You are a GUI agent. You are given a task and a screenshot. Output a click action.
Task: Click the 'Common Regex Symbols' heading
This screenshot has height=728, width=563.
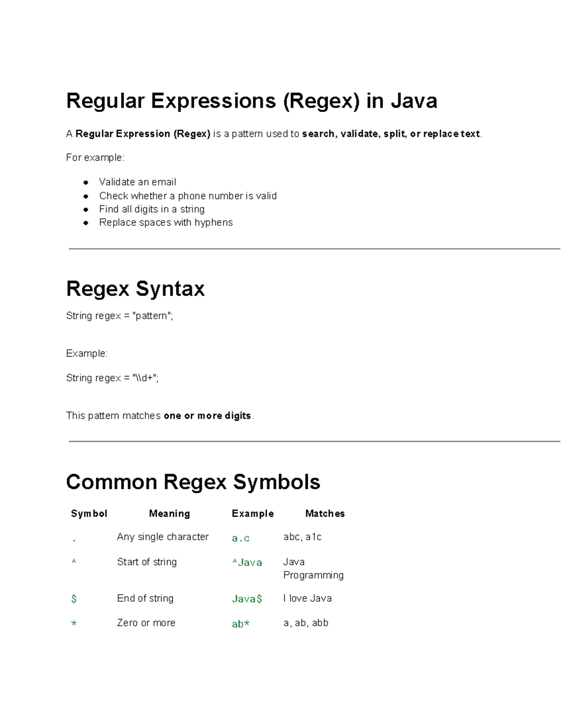click(193, 482)
